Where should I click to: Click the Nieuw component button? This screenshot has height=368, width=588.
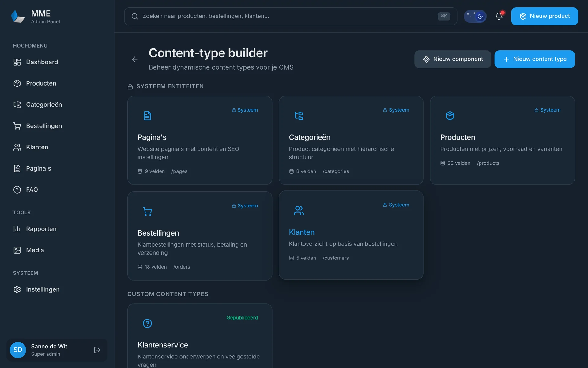pyautogui.click(x=453, y=59)
